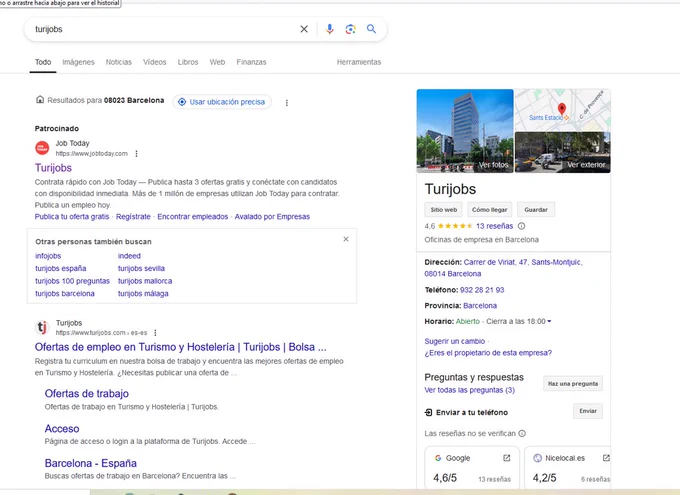
Task: Search related term infojobs
Action: [x=48, y=256]
